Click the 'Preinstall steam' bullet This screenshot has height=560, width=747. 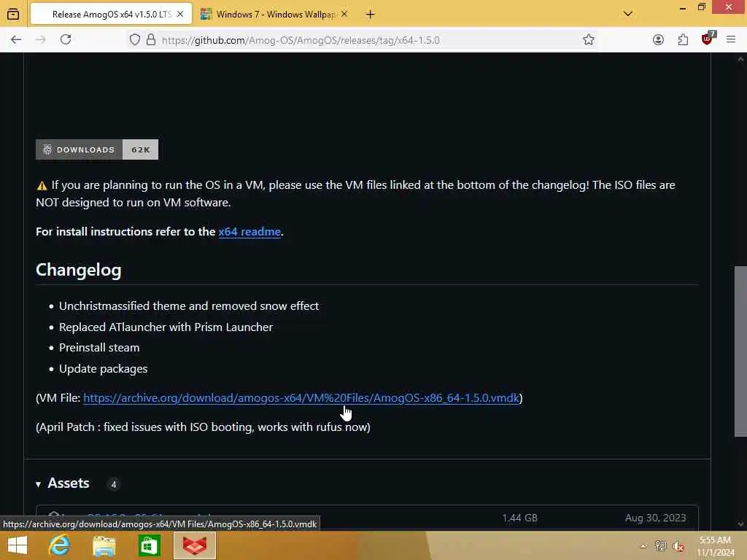(x=99, y=348)
